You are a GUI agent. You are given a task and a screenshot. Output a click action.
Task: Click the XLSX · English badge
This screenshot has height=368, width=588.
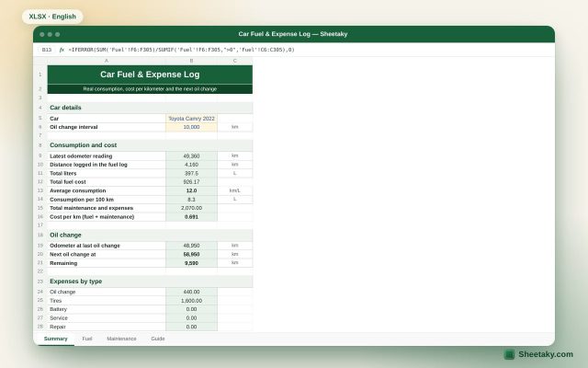tap(52, 17)
